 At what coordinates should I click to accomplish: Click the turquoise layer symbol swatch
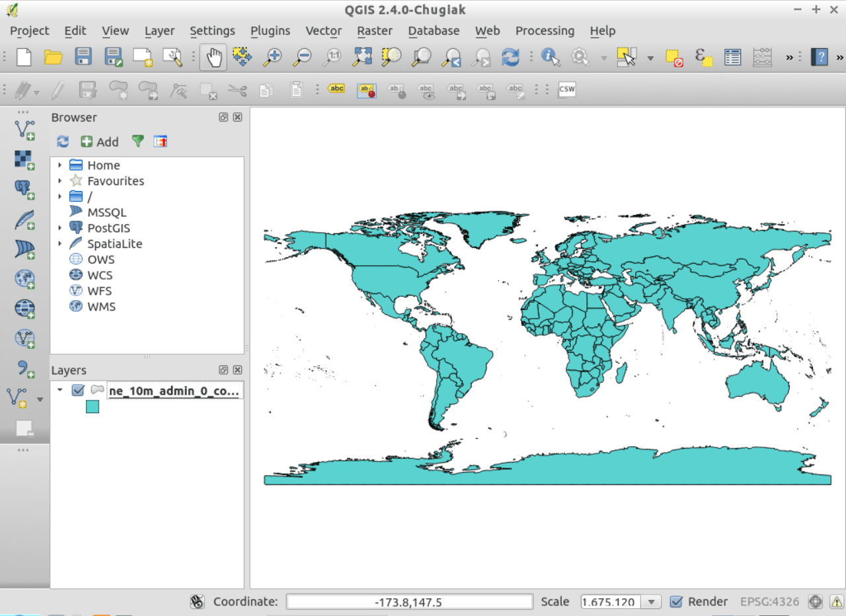click(x=93, y=407)
